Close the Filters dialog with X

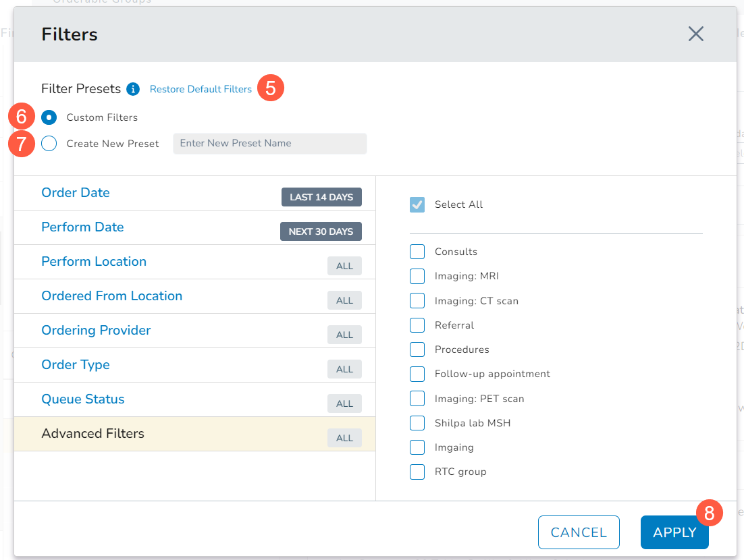(x=695, y=34)
